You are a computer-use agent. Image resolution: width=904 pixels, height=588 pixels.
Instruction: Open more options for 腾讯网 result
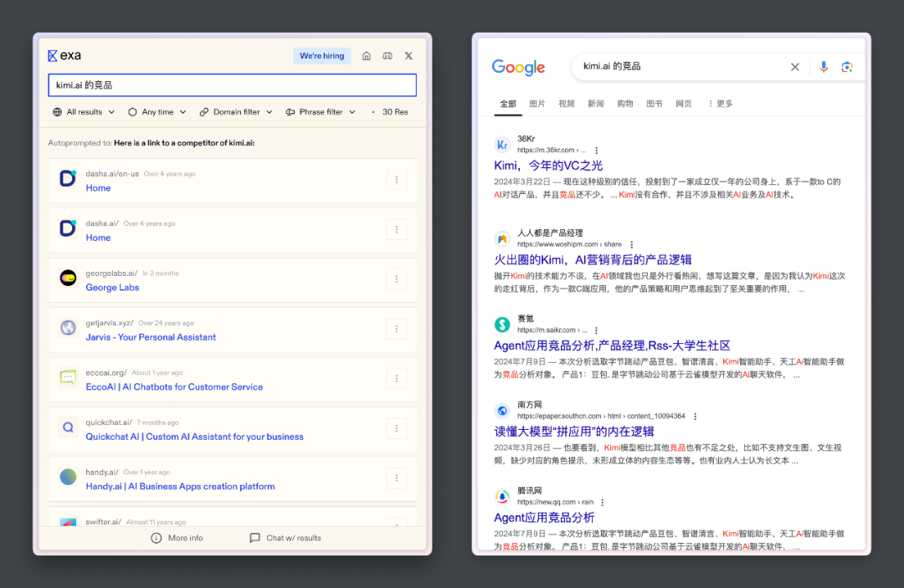tap(603, 502)
